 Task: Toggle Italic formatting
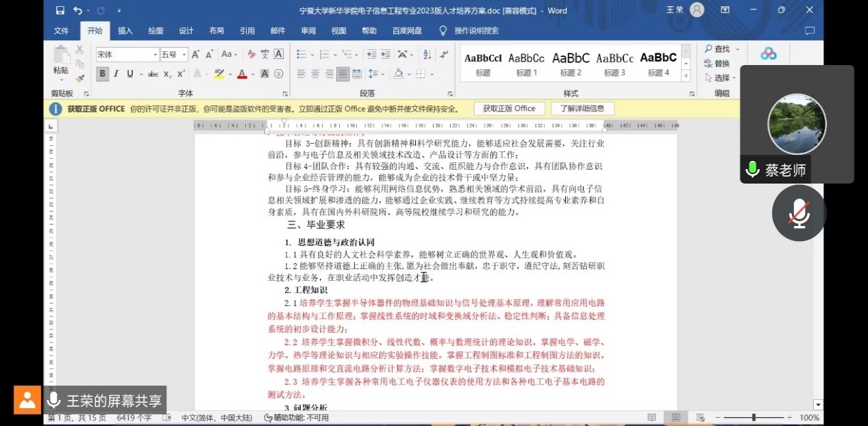pos(116,74)
